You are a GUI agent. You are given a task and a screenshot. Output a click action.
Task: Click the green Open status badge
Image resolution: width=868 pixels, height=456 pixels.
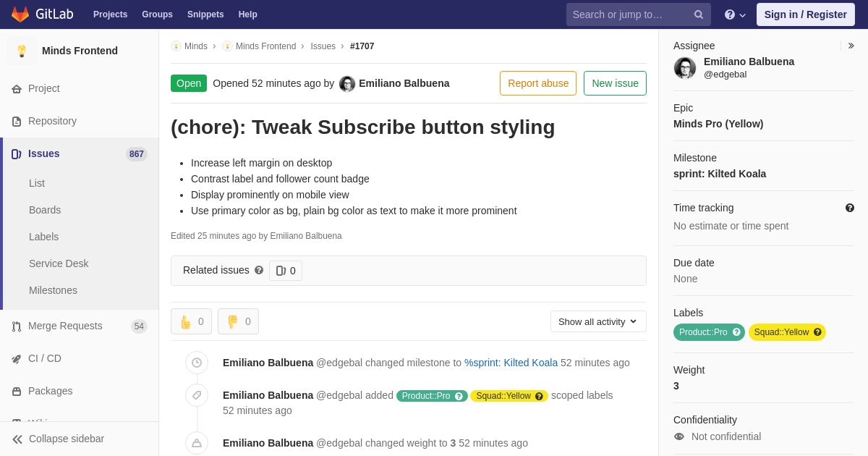tap(189, 83)
